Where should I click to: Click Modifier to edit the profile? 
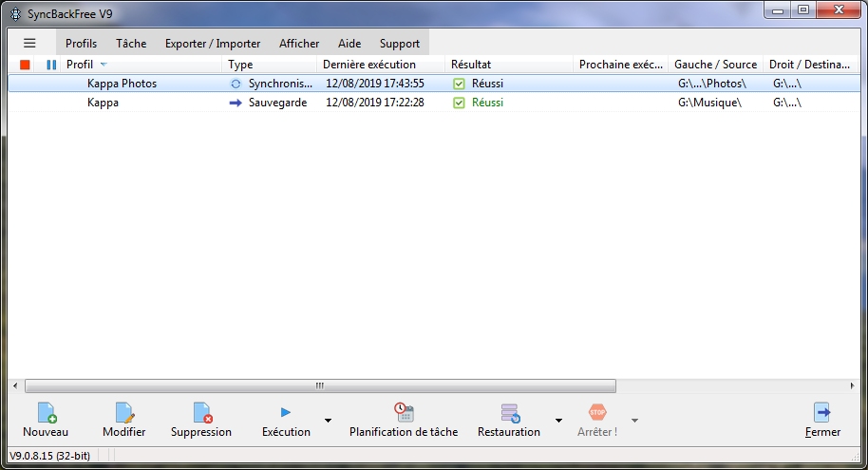124,421
